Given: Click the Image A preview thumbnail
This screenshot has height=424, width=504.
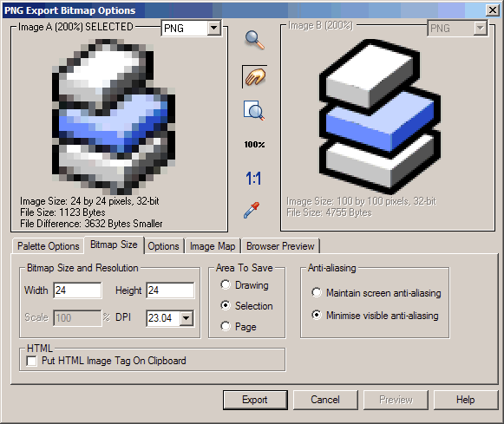Looking at the screenshot, I should pos(114,117).
